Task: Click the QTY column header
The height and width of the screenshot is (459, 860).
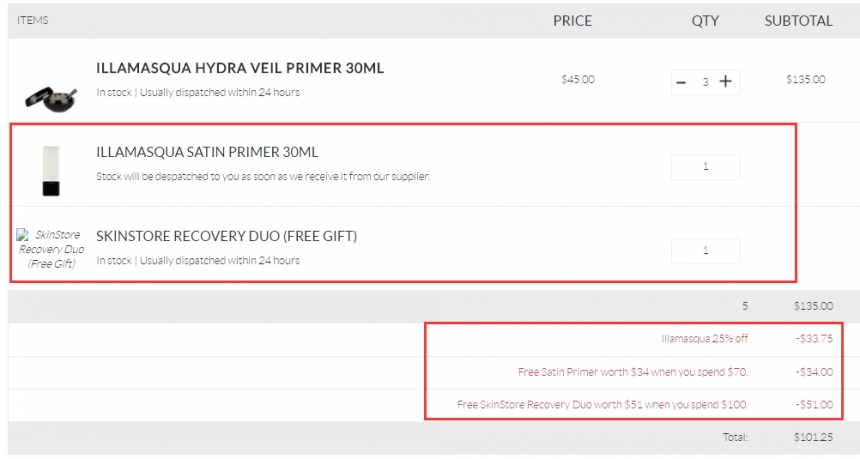Action: coord(705,20)
